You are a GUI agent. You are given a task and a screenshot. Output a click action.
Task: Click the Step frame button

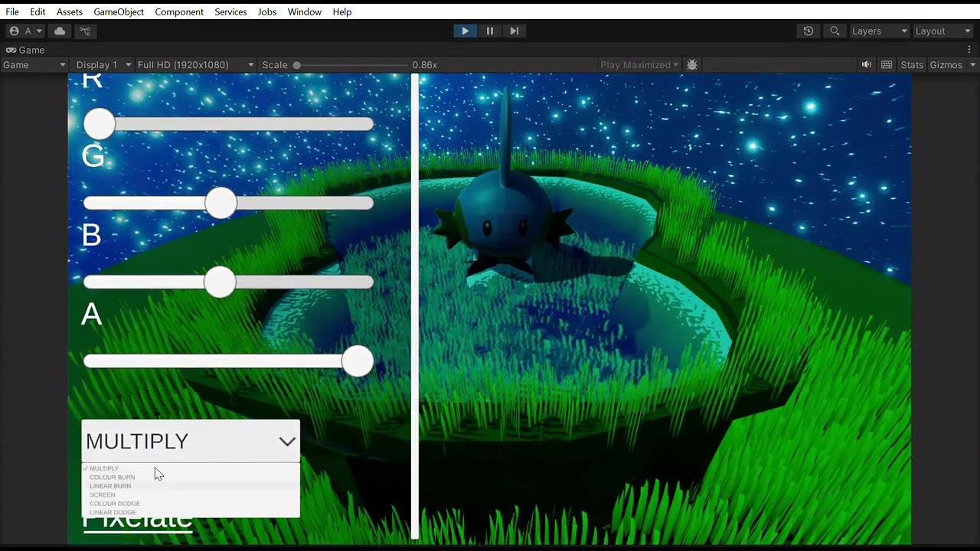point(514,31)
